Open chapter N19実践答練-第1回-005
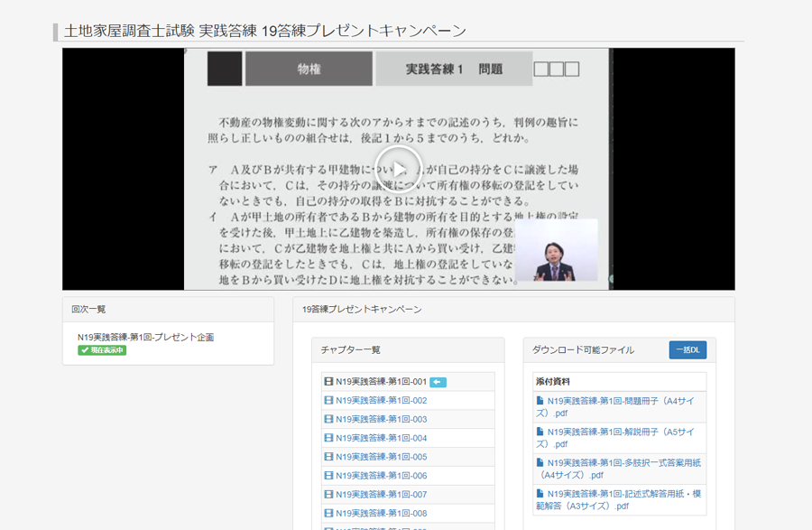 381,457
